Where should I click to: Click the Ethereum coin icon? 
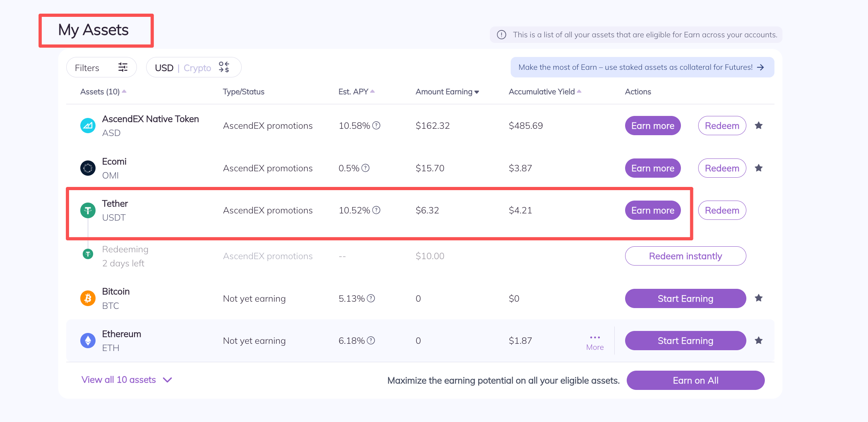[88, 341]
